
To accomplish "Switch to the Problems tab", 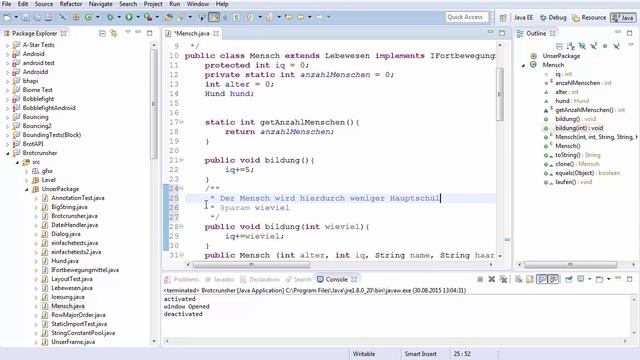I will [182, 280].
